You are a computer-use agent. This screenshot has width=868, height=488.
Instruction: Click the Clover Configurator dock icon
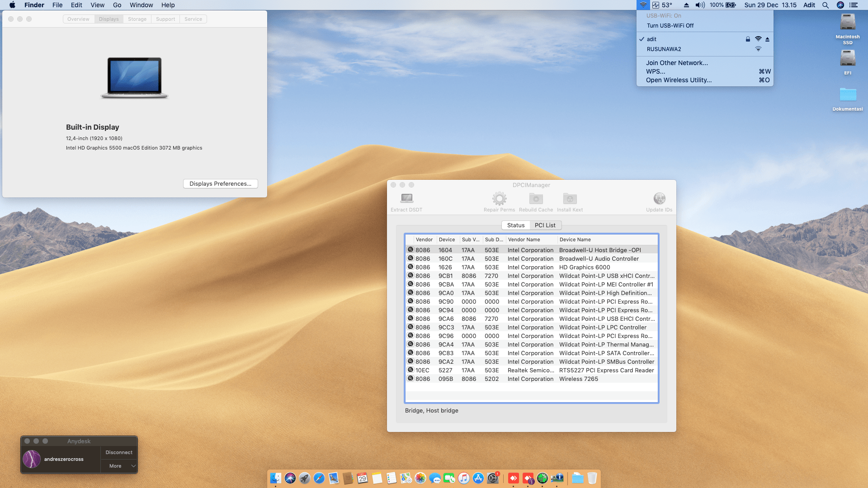[542, 478]
